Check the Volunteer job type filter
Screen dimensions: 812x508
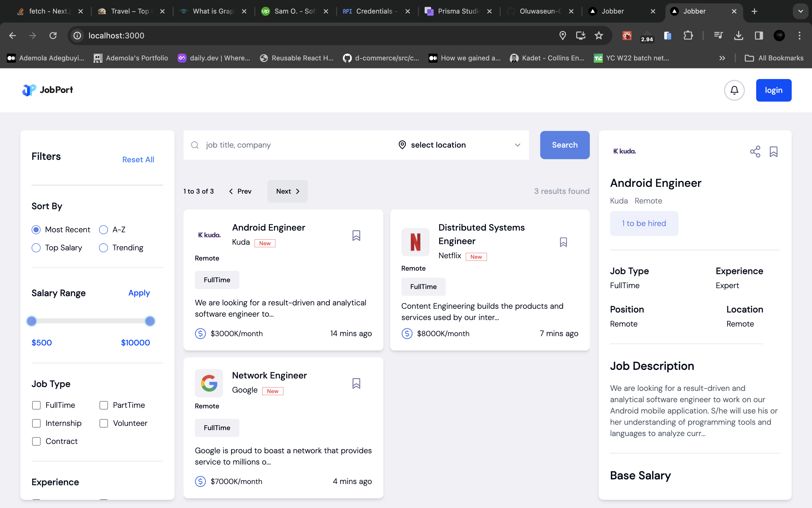104,423
